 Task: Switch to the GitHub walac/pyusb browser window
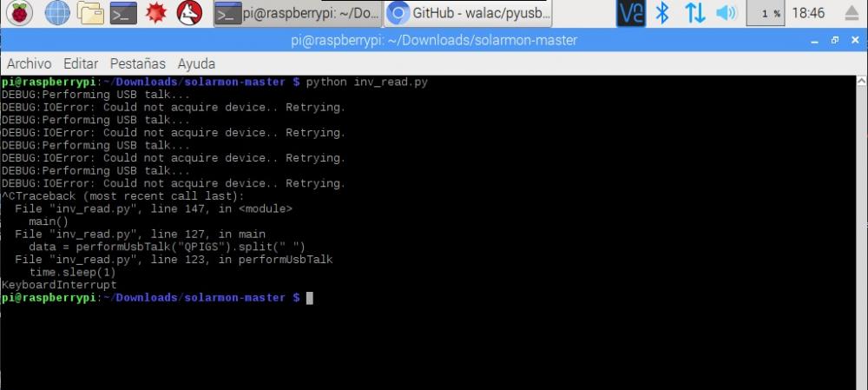pos(469,13)
